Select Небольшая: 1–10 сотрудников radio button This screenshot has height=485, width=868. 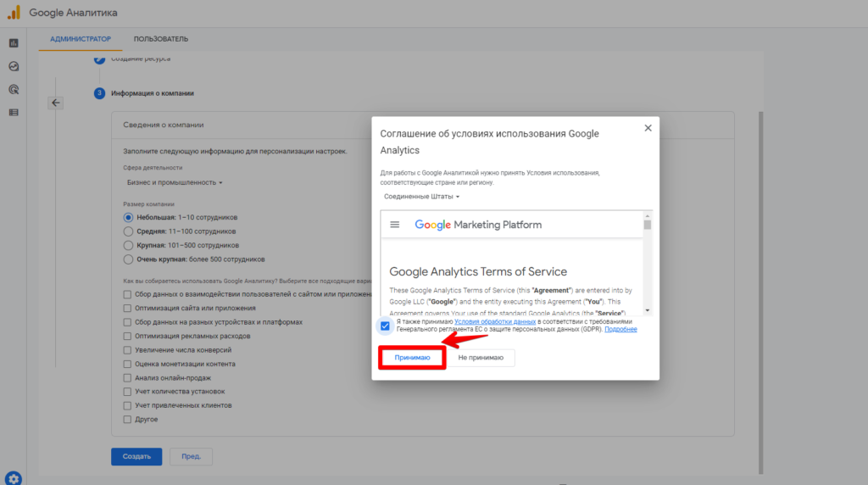(129, 218)
